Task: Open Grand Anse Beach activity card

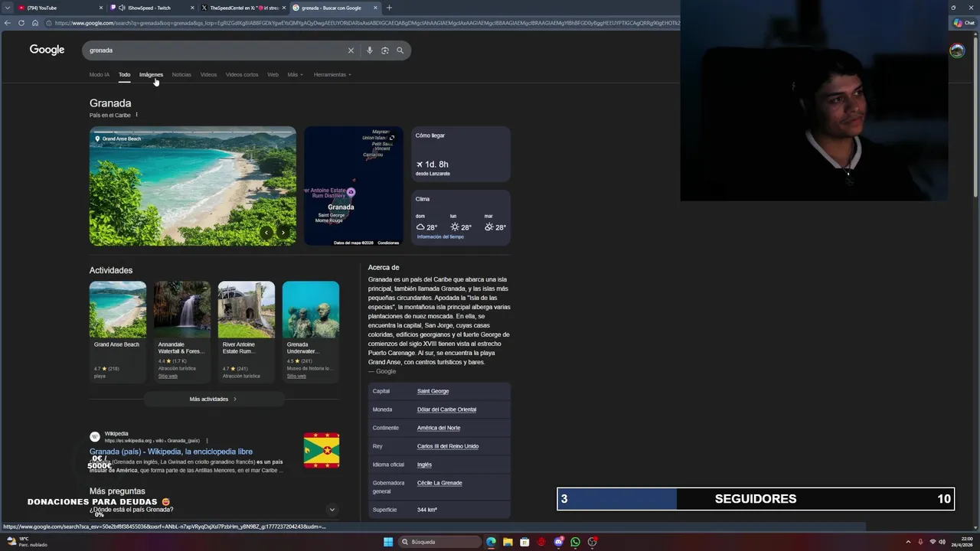Action: [x=117, y=331]
